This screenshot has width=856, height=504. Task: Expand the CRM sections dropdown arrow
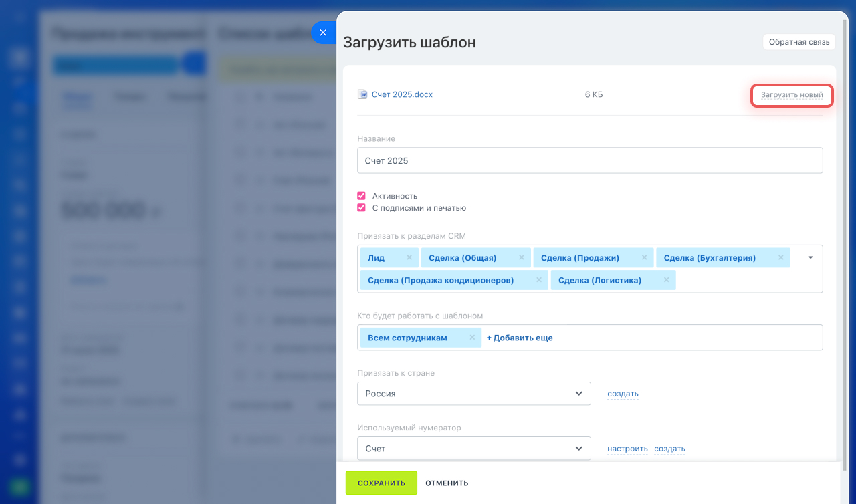point(811,257)
